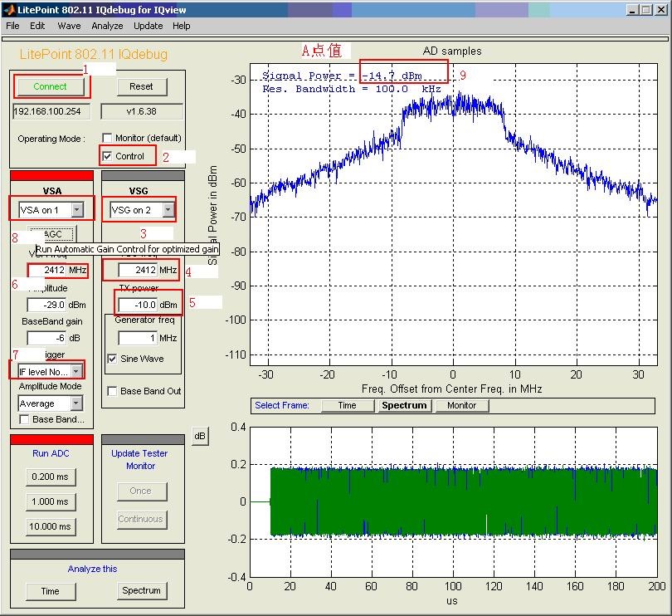
Task: Click the MATLAB icon in the title bar
Action: (9, 10)
